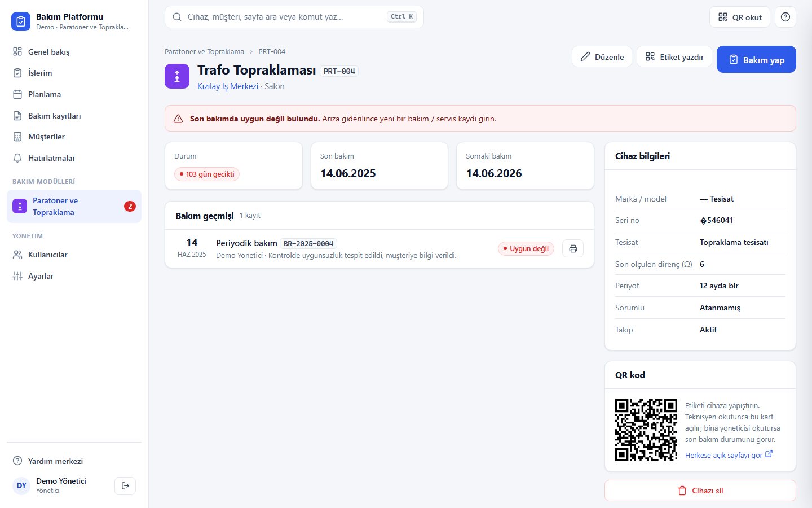Viewport: 812px width, 508px height.
Task: Select Paratoner ve Topraklama module
Action: pyautogui.click(x=74, y=207)
